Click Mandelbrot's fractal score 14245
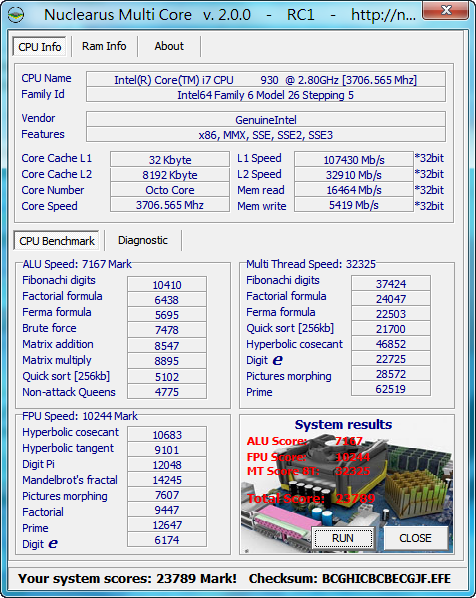 coord(167,479)
